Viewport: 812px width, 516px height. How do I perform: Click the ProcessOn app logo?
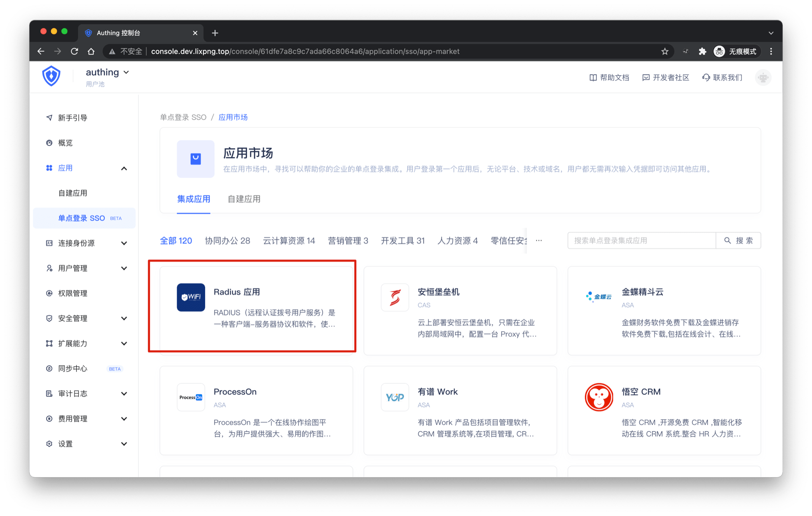pyautogui.click(x=191, y=397)
